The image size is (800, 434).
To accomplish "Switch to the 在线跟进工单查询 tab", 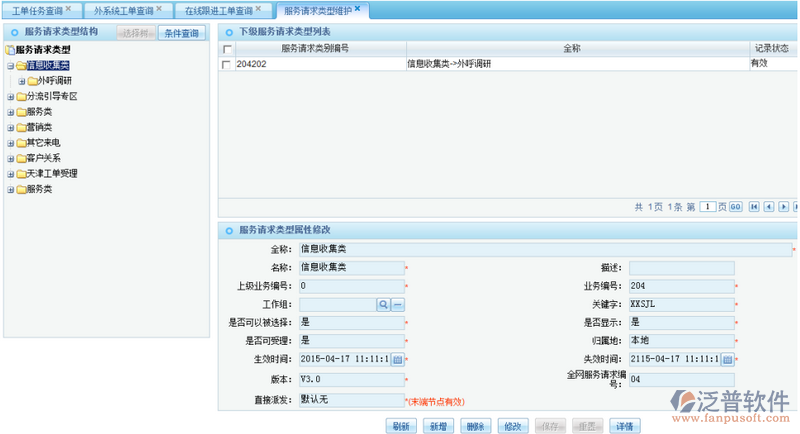I will tap(218, 10).
